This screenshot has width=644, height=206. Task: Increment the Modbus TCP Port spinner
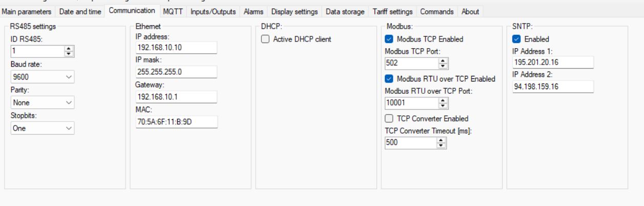coord(443,60)
